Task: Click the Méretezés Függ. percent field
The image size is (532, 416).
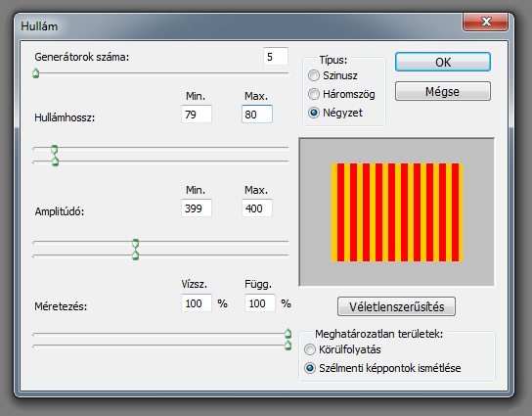Action: pos(259,302)
